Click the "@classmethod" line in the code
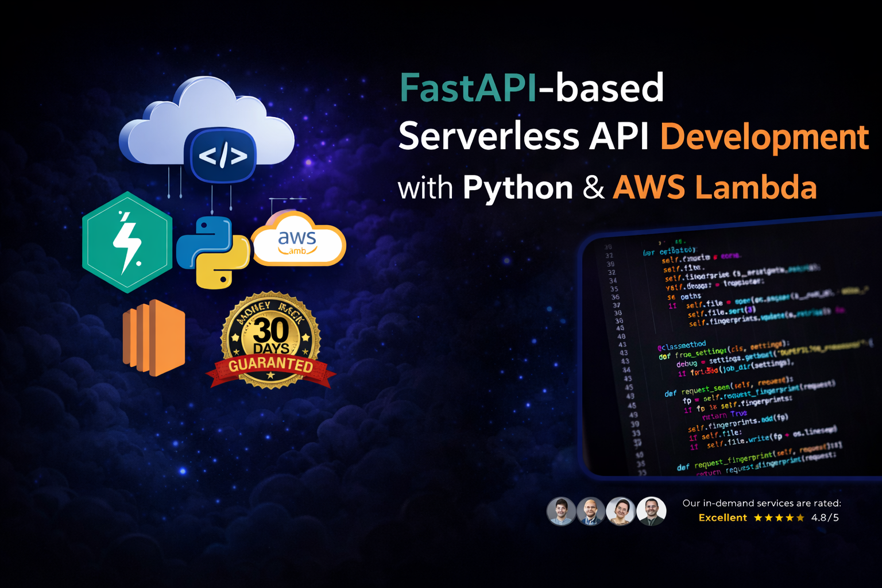The width and height of the screenshot is (882, 588). (x=682, y=346)
